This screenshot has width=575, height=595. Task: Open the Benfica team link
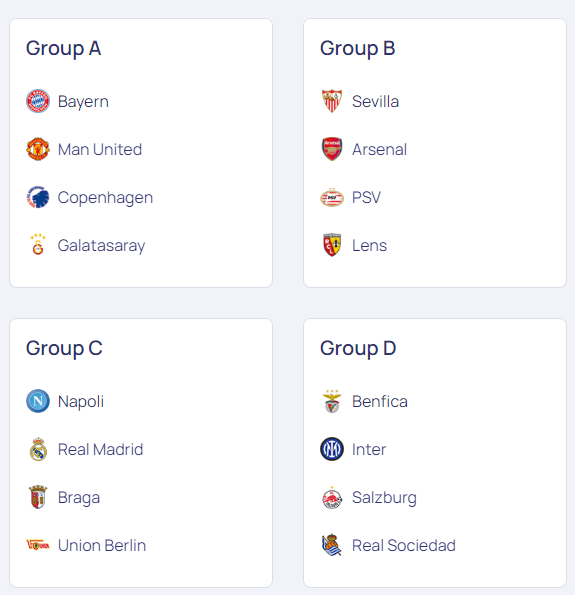coord(365,401)
